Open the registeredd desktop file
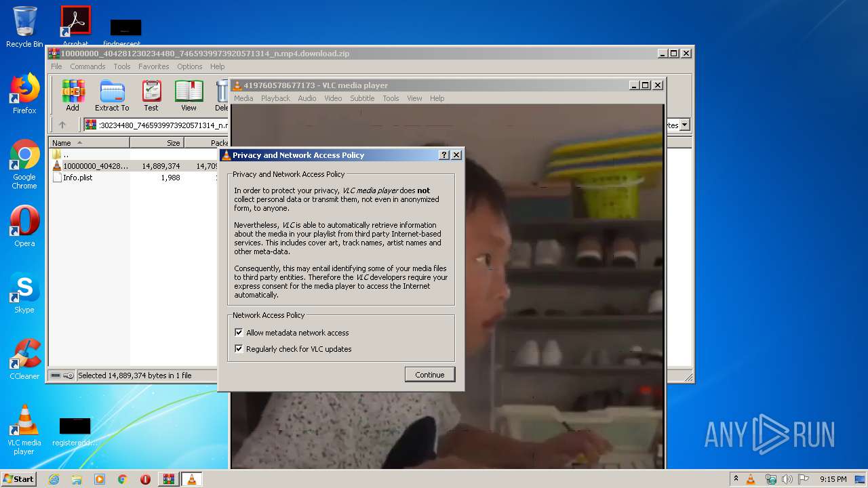The image size is (868, 488). 75,432
